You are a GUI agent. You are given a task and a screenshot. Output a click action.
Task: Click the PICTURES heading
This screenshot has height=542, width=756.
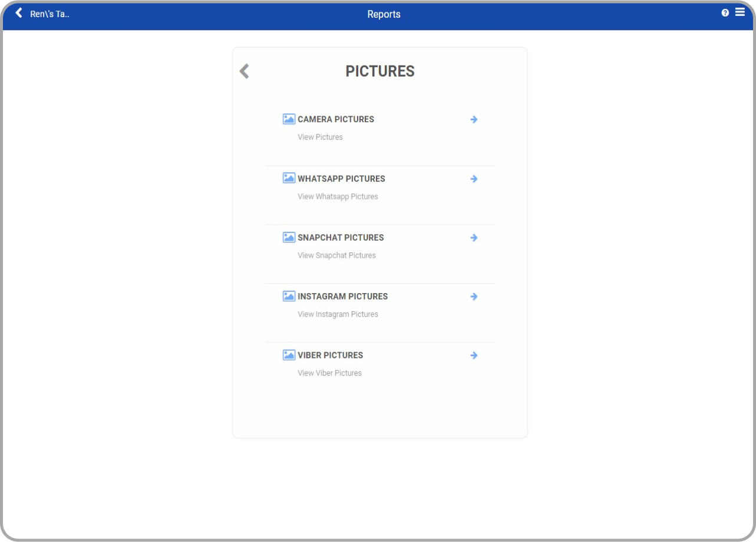(x=380, y=71)
